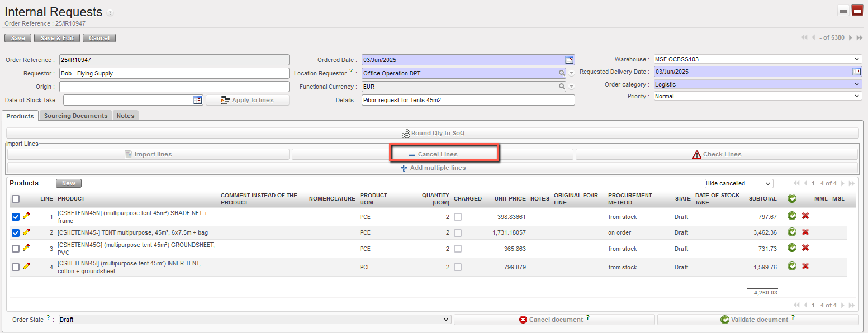Click the pencil edit icon on line 1
This screenshot has height=333, width=868.
26,216
